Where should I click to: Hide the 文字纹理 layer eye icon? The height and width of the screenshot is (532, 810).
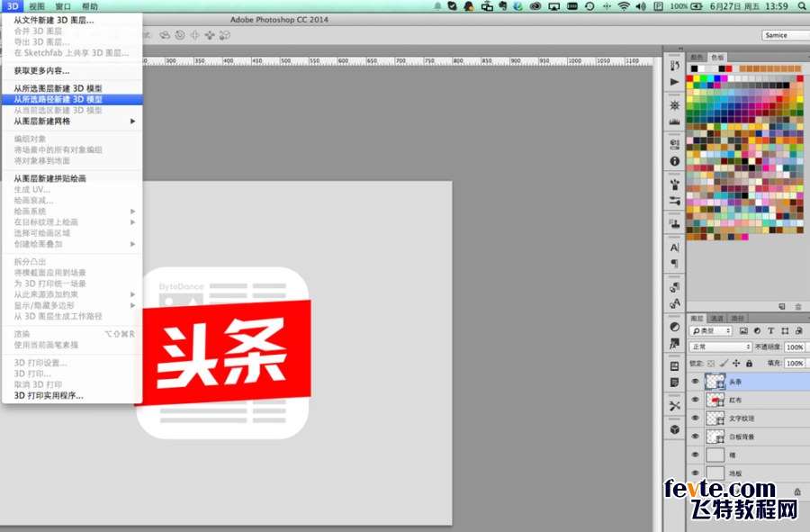click(696, 418)
